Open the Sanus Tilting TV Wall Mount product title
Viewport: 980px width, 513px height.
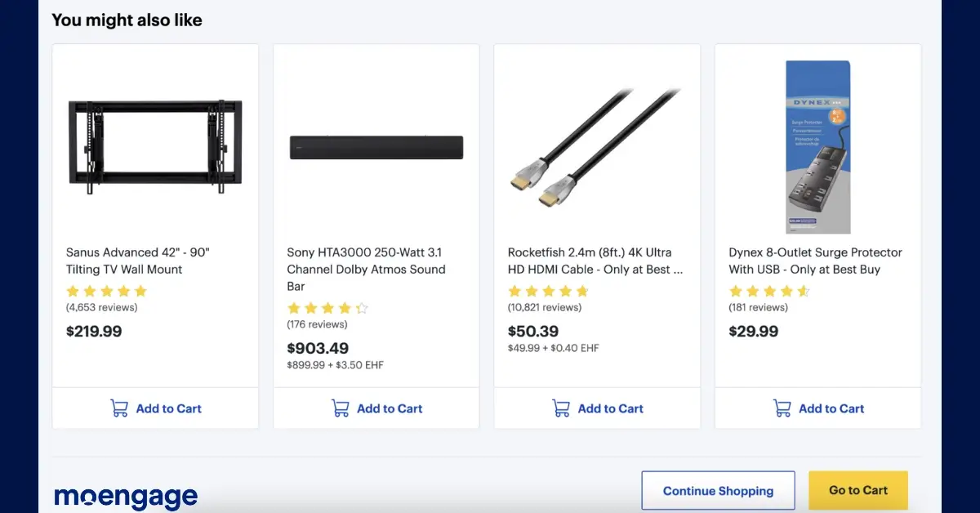(x=137, y=261)
